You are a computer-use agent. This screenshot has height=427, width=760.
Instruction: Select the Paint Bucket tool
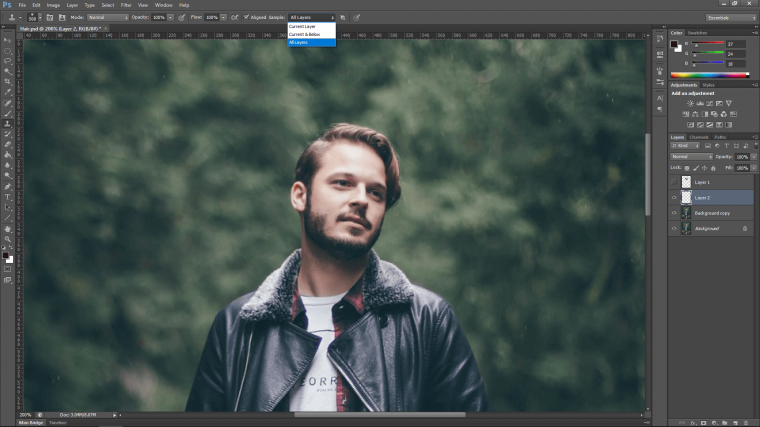coord(7,155)
